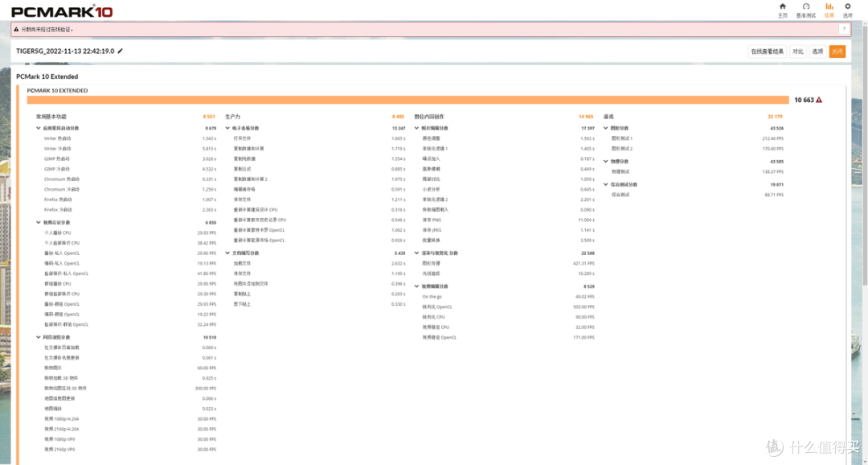The height and width of the screenshot is (465, 868).
Task: Click the 保存 JPEG row
Action: point(509,230)
